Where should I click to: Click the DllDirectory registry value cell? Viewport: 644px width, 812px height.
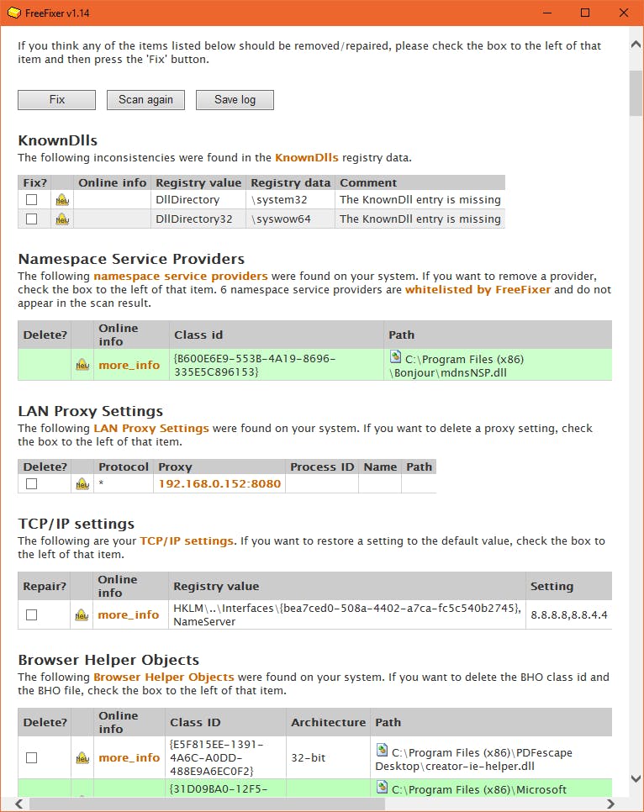point(198,199)
